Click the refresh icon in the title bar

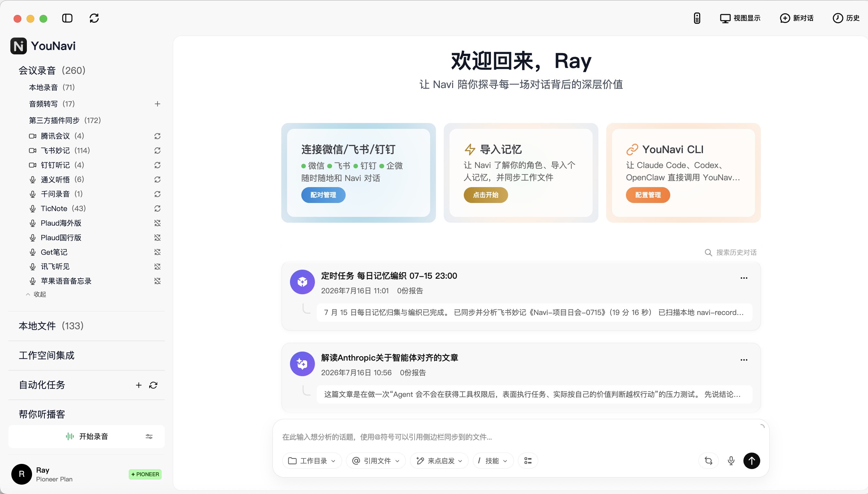point(94,18)
